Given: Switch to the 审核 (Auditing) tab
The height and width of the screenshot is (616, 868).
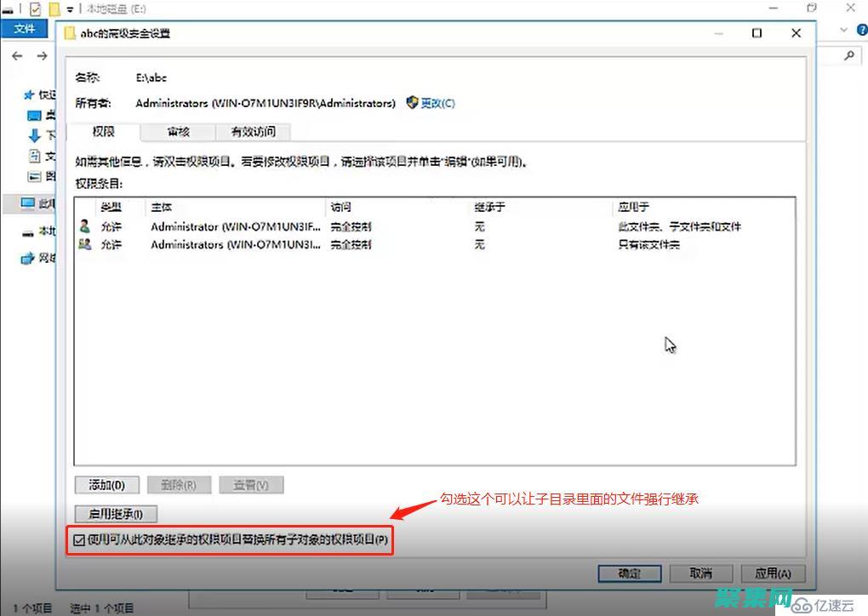Looking at the screenshot, I should 177,132.
